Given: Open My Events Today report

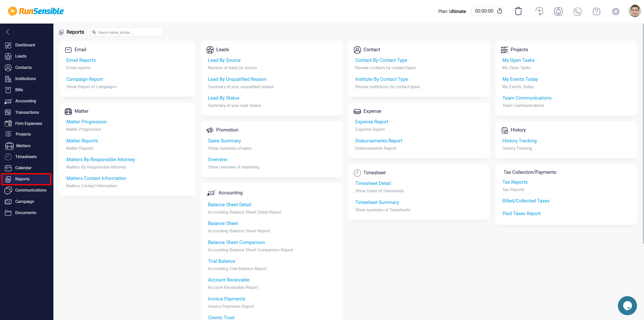Looking at the screenshot, I should [x=520, y=79].
